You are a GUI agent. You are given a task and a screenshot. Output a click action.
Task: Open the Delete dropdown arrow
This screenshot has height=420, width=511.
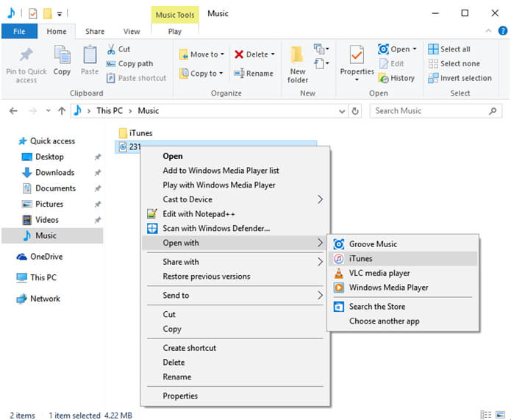(x=273, y=54)
